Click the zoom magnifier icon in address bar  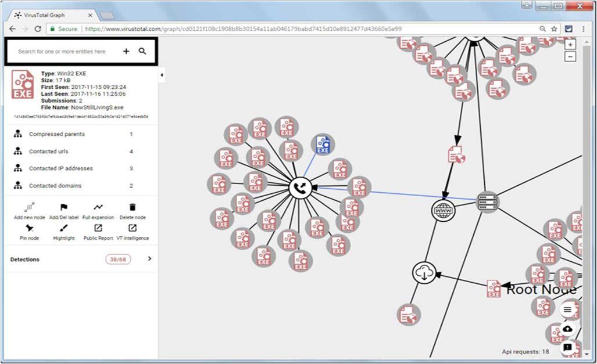tap(542, 29)
